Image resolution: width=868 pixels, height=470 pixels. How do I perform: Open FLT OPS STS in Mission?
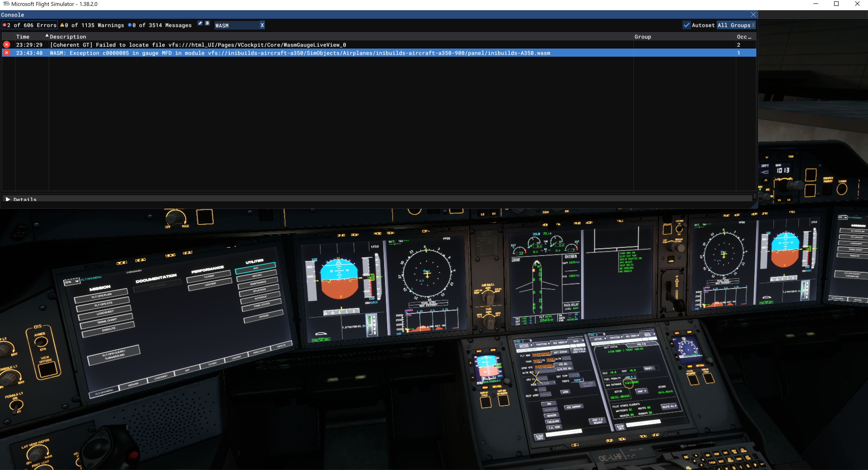click(x=103, y=304)
